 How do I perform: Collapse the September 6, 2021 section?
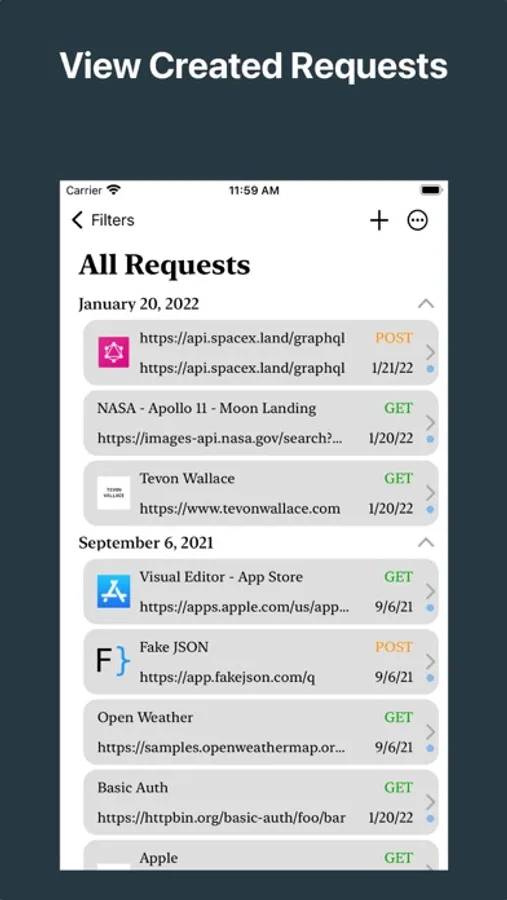click(x=425, y=542)
